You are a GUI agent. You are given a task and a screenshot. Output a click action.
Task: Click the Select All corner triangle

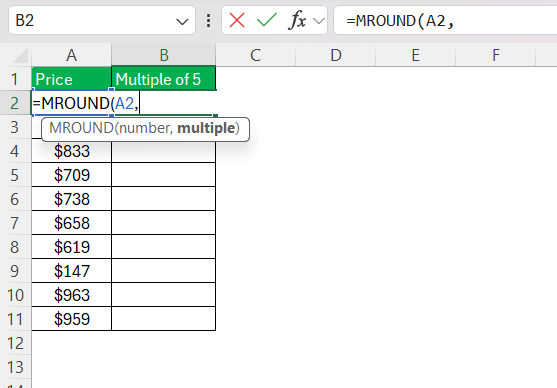point(21,56)
